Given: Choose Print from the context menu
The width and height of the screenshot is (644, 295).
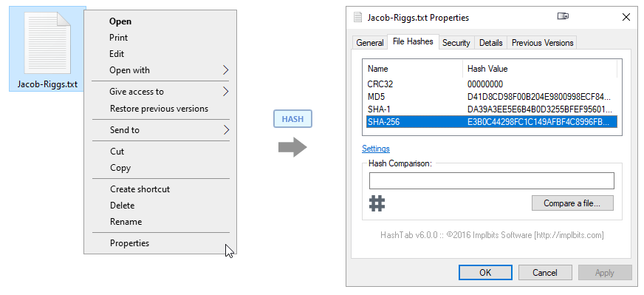Looking at the screenshot, I should click(118, 38).
